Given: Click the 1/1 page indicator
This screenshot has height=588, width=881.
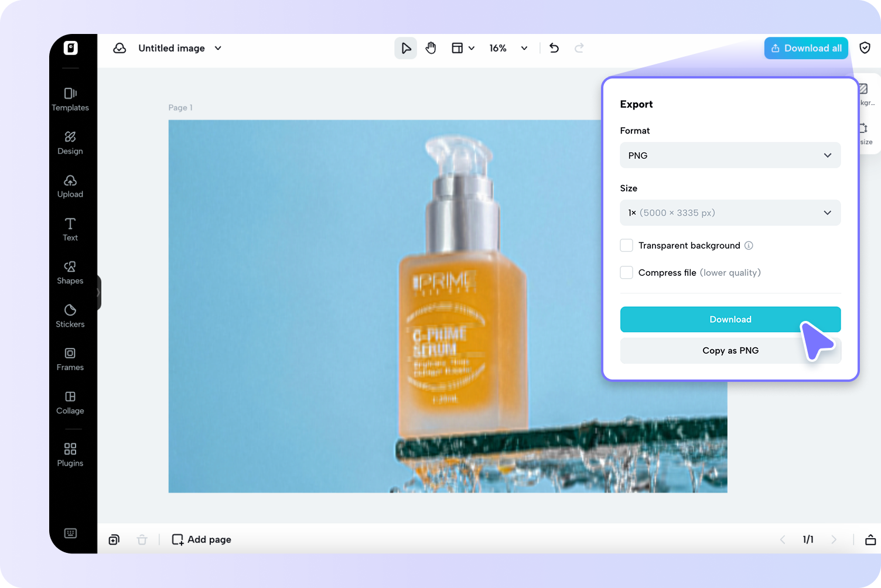Looking at the screenshot, I should pyautogui.click(x=808, y=539).
